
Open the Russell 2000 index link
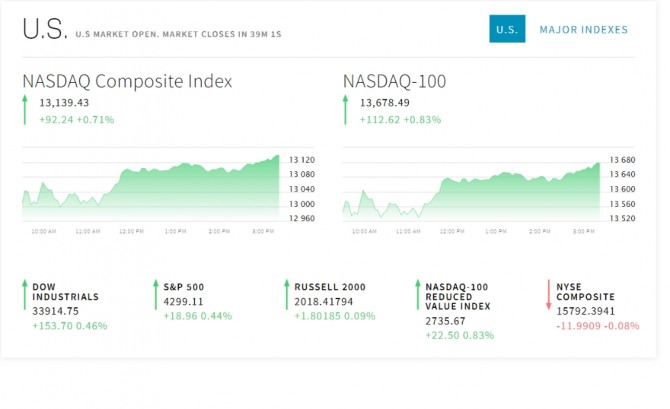[330, 285]
